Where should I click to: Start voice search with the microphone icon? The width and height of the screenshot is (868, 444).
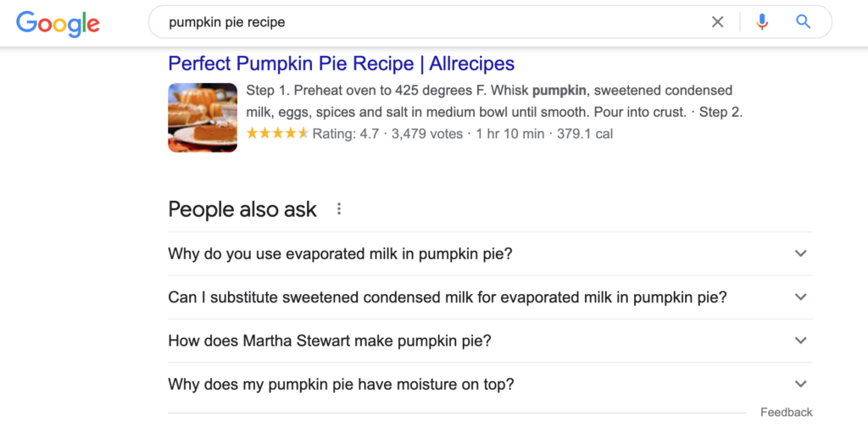coord(762,22)
